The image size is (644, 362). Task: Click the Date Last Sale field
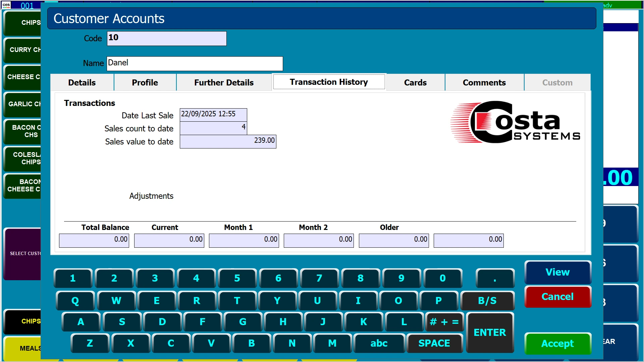[213, 114]
